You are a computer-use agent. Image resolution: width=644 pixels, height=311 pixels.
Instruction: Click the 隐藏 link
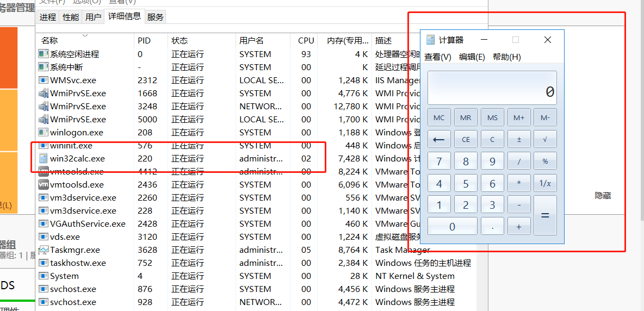click(x=603, y=196)
